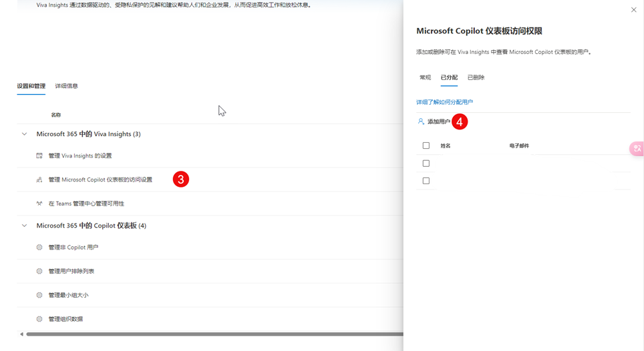644x351 pixels.
Task: Open 管理组织数据 setting
Action: (x=65, y=318)
